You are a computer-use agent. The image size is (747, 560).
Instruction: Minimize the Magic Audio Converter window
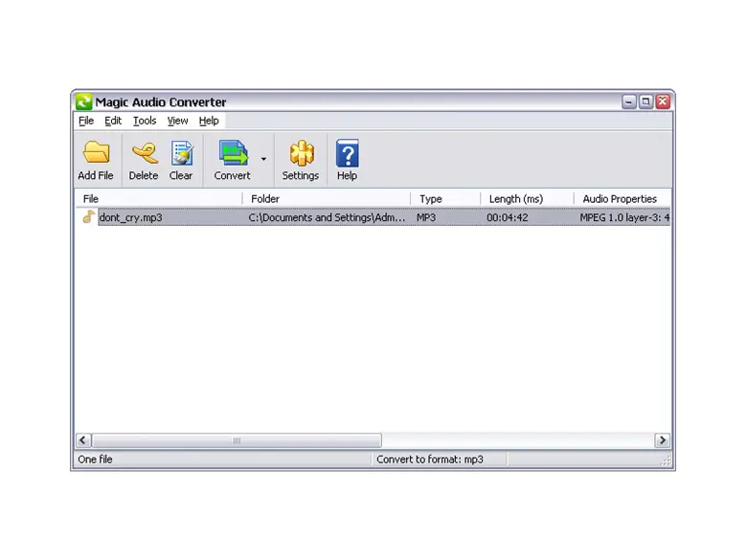tap(629, 101)
